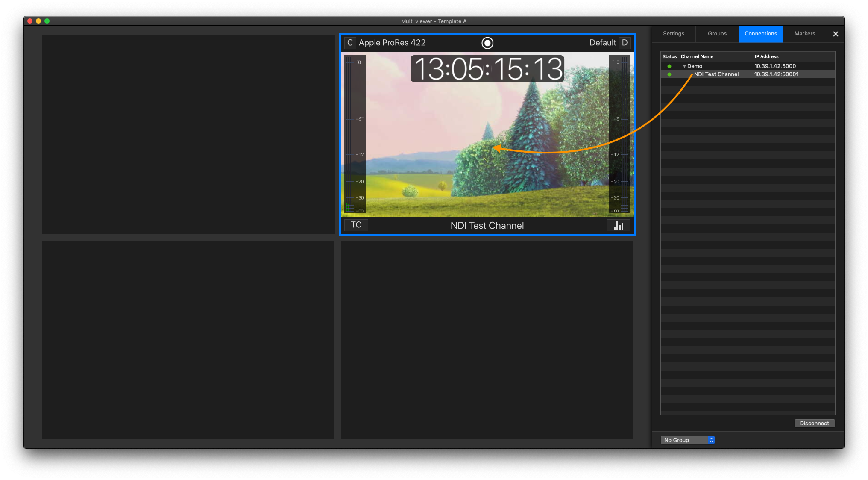Toggle the TC timecode overlay button
The image size is (868, 480).
[356, 225]
